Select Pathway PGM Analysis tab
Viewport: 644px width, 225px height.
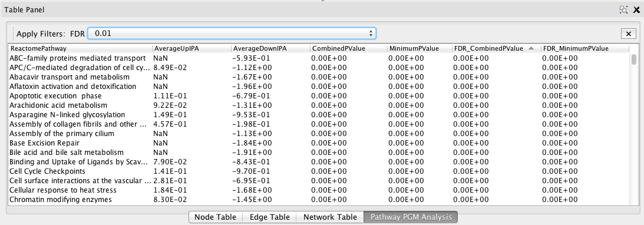(411, 217)
